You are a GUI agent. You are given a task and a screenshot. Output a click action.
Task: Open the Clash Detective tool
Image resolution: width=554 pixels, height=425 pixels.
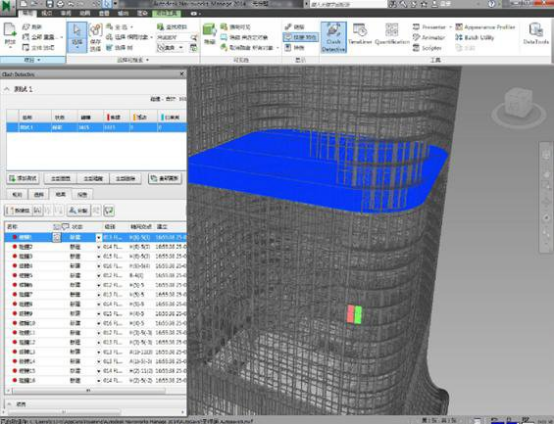tap(333, 37)
